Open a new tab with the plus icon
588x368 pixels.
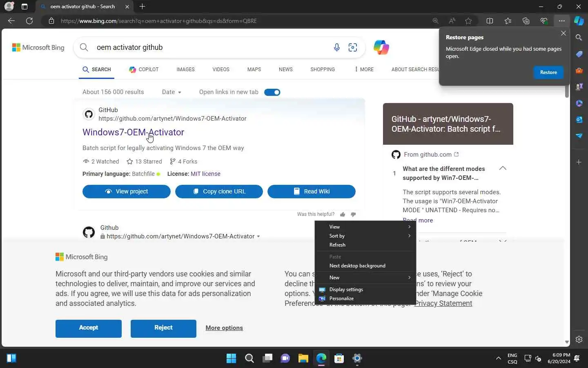(142, 7)
